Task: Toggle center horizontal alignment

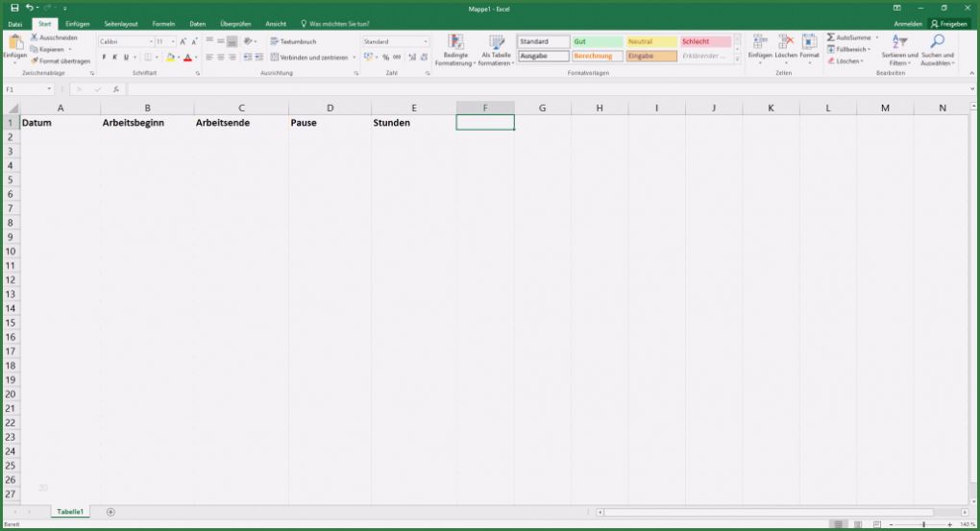Action: (x=221, y=57)
